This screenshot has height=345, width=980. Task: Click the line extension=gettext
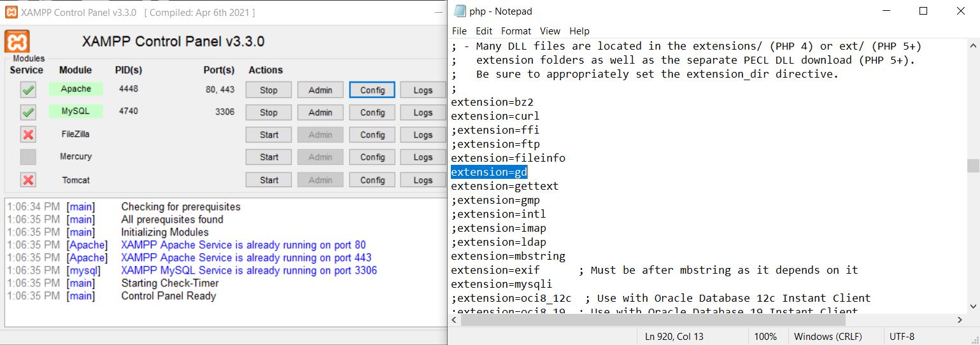505,186
